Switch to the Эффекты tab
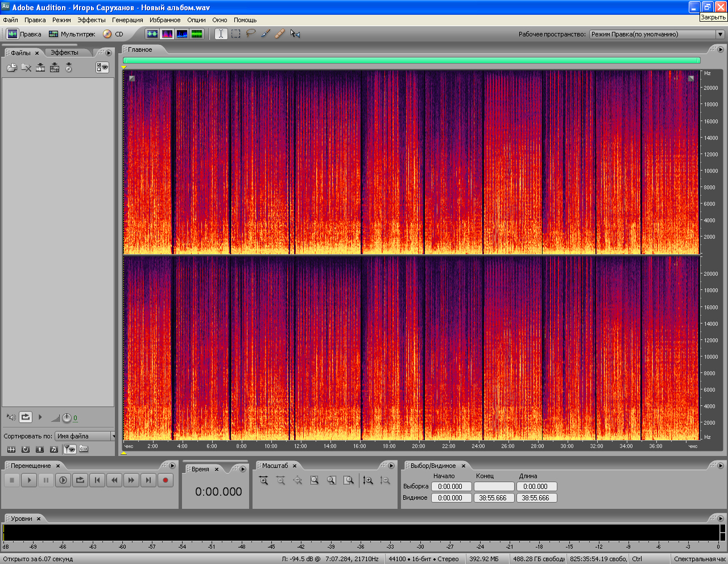728x564 pixels. [x=64, y=52]
